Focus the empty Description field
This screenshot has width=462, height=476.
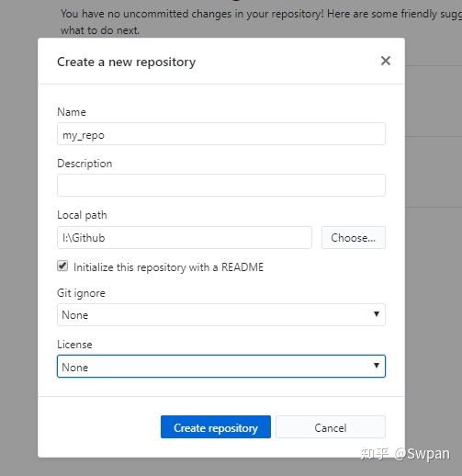click(x=221, y=186)
